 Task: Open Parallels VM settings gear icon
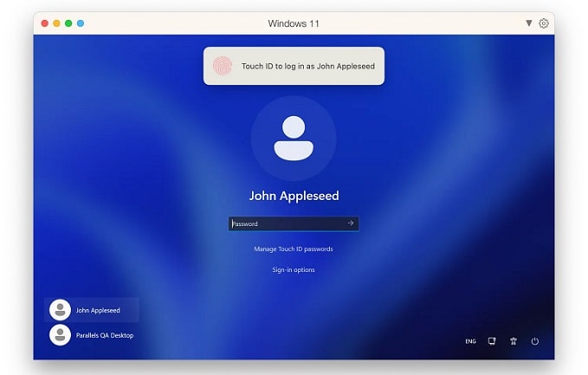point(543,23)
